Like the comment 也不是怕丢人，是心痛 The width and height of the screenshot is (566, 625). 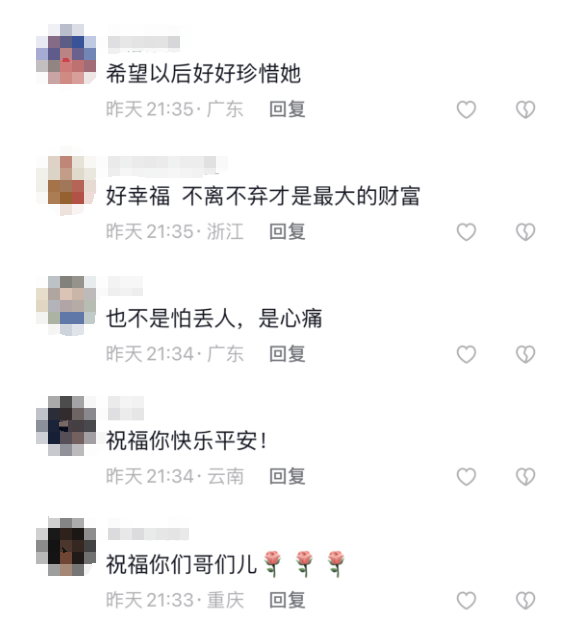(466, 354)
